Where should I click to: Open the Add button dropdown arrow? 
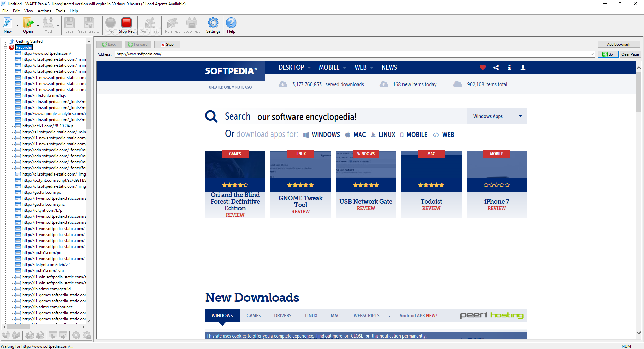(58, 26)
